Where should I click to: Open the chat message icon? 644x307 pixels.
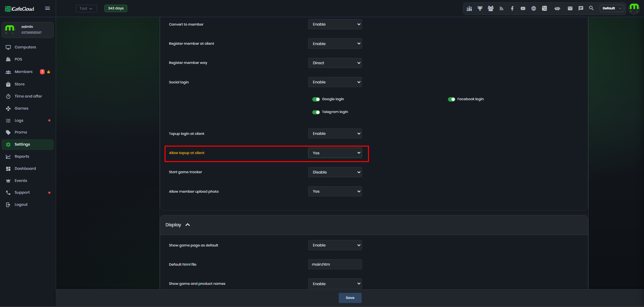point(581,8)
